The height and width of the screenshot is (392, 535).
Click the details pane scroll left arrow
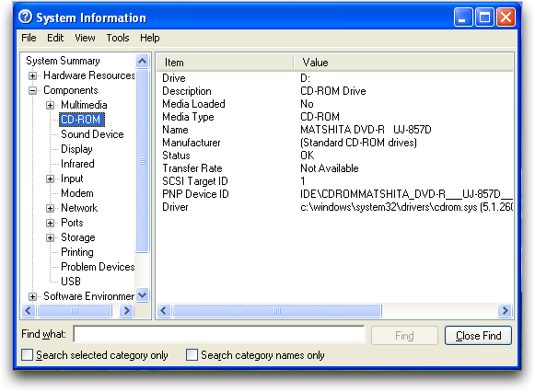pyautogui.click(x=164, y=310)
